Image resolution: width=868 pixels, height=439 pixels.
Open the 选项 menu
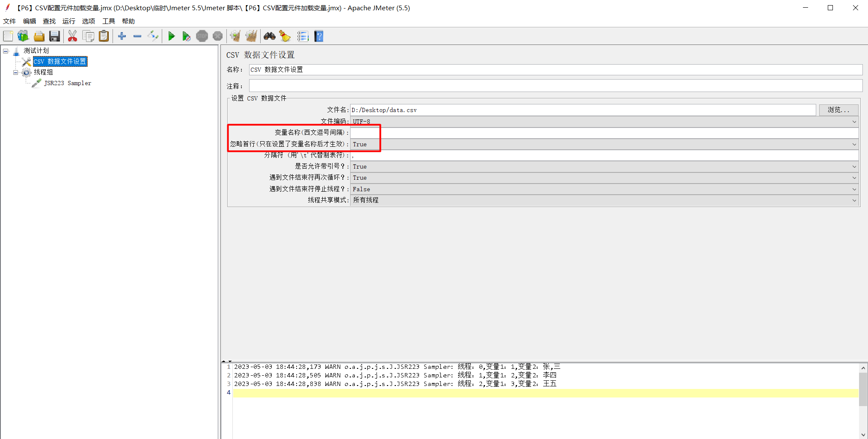tap(89, 21)
